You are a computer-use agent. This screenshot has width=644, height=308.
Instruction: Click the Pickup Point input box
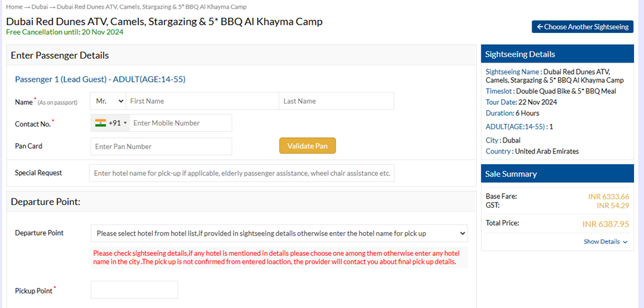pyautogui.click(x=134, y=290)
